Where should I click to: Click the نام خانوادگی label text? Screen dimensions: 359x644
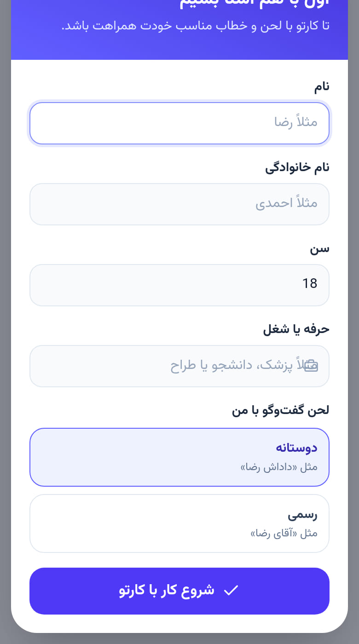click(297, 168)
